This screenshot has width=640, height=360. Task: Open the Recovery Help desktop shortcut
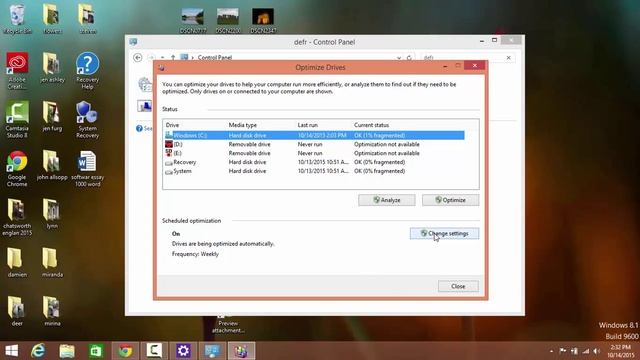tap(87, 70)
